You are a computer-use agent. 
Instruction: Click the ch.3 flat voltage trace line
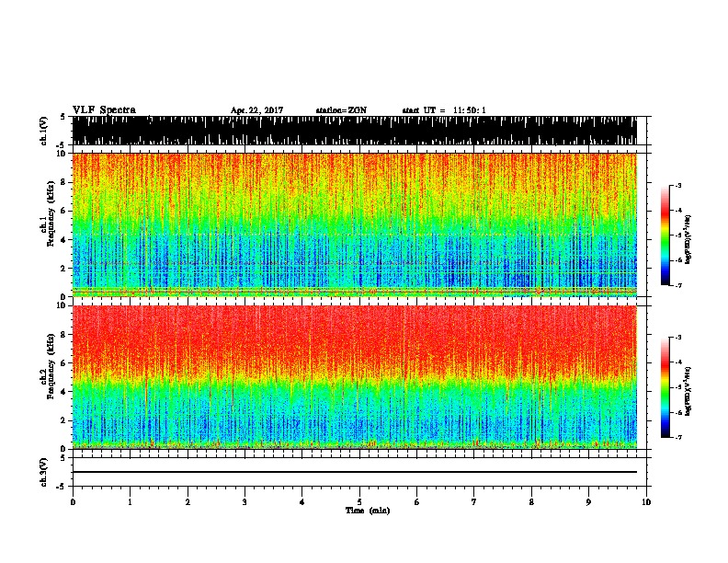(355, 472)
